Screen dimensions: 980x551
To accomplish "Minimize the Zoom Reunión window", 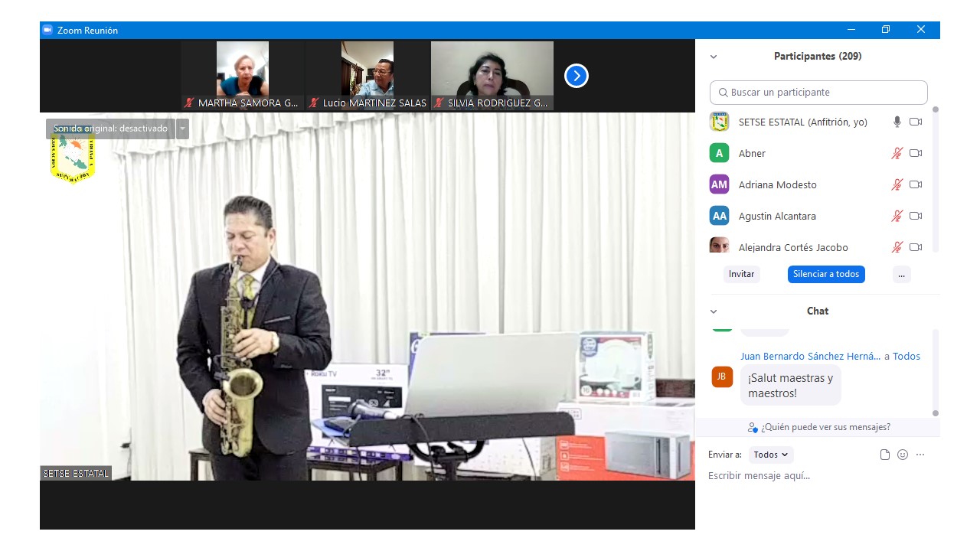I will 851,30.
